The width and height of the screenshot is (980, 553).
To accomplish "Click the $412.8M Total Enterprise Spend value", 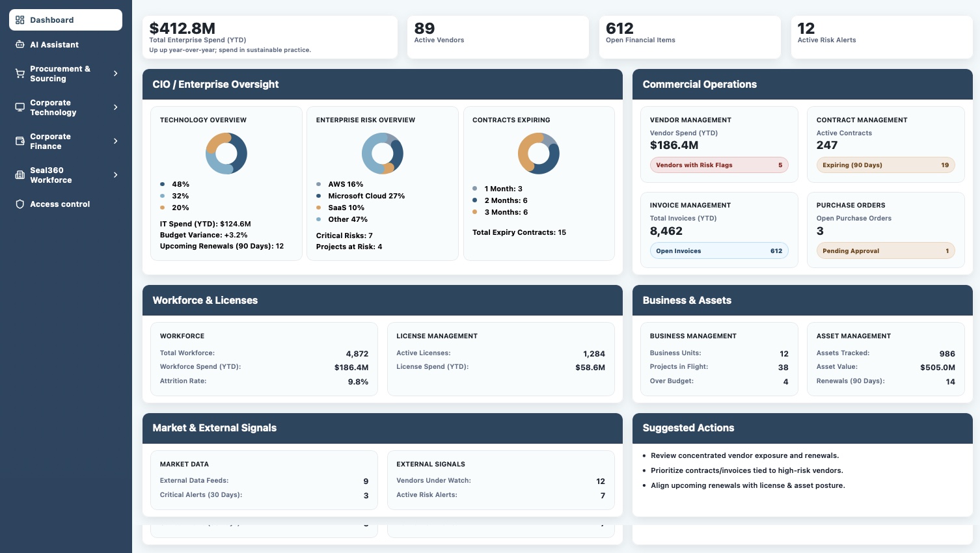I will 182,29.
